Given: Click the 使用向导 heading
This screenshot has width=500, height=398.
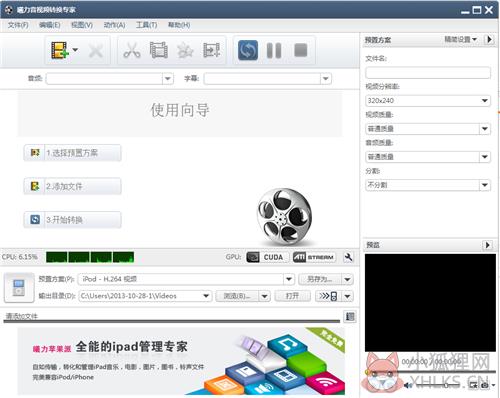Looking at the screenshot, I should point(180,110).
